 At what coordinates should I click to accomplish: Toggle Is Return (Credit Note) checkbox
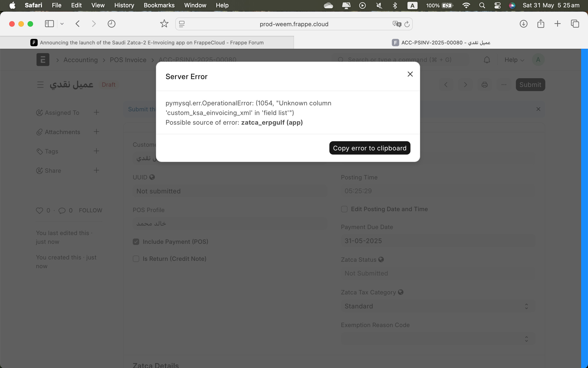coord(136,259)
